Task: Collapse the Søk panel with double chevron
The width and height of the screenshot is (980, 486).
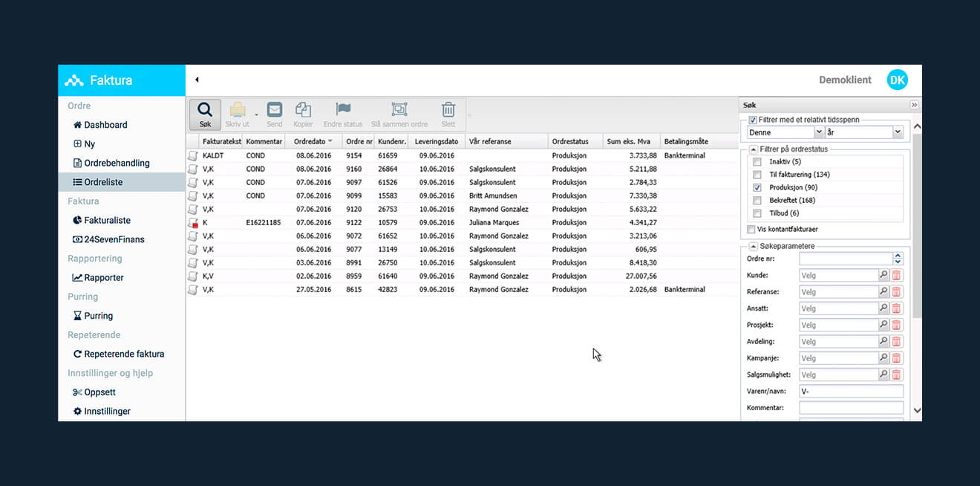Action: pyautogui.click(x=915, y=106)
